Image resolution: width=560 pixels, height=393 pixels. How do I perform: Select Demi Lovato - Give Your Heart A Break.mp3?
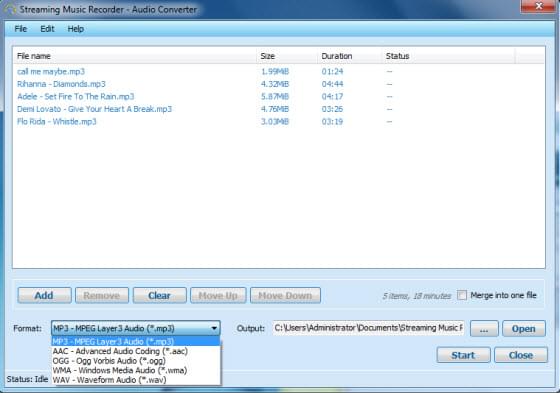[279, 109]
